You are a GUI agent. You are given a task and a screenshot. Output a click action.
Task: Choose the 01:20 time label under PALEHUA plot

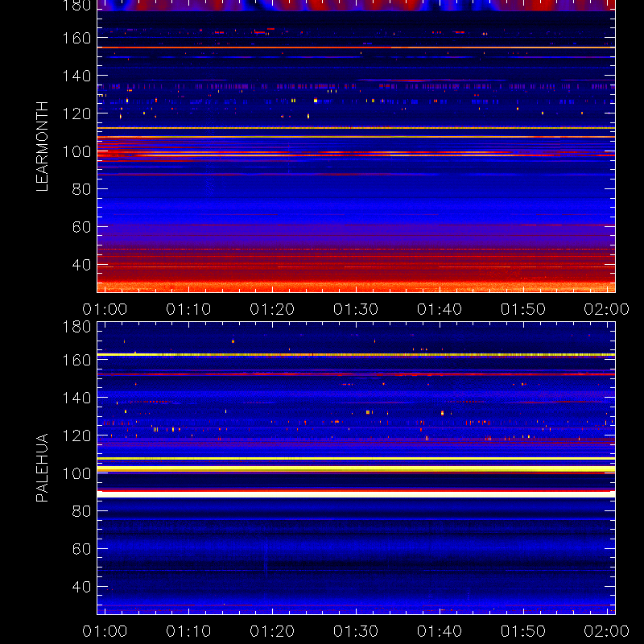(x=272, y=631)
